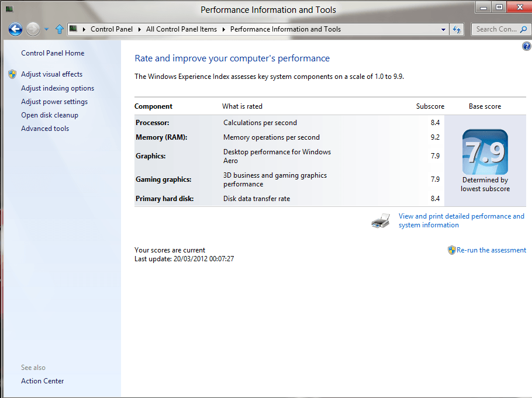
Task: Open Adjust visual effects
Action: [51, 74]
